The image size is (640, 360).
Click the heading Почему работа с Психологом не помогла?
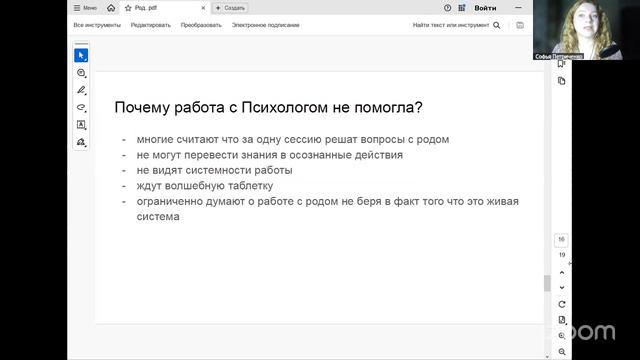(x=268, y=107)
